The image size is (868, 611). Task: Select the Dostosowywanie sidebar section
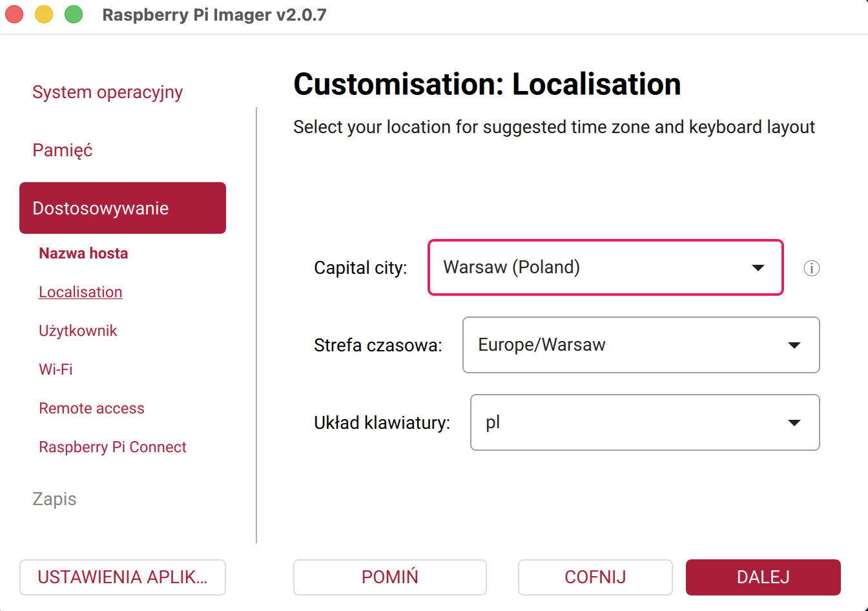tap(123, 208)
